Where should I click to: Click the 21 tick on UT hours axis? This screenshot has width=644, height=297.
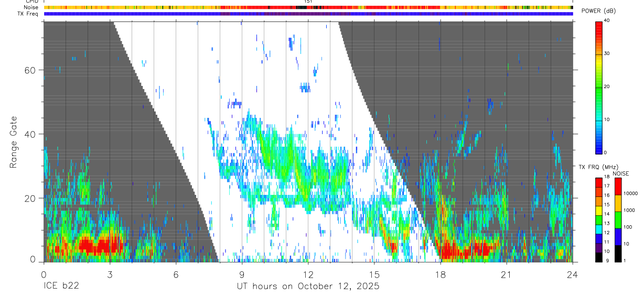pyautogui.click(x=506, y=274)
